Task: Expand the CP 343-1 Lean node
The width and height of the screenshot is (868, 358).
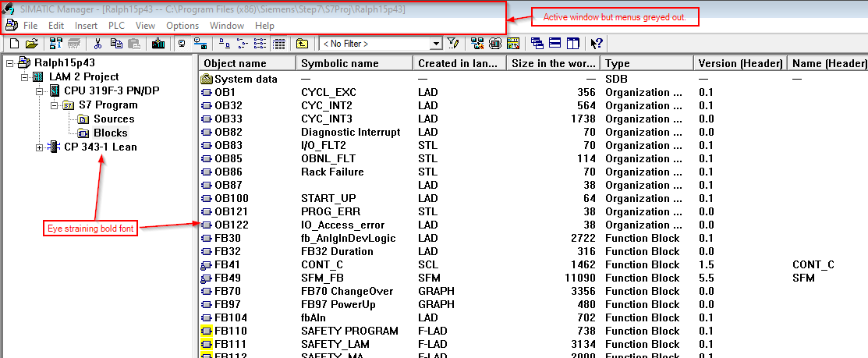Action: [39, 147]
